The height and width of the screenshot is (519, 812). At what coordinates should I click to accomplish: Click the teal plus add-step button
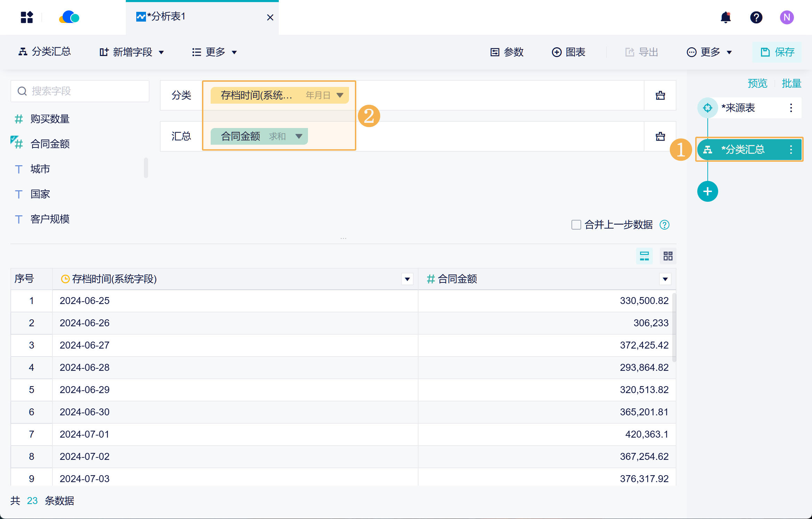(707, 191)
